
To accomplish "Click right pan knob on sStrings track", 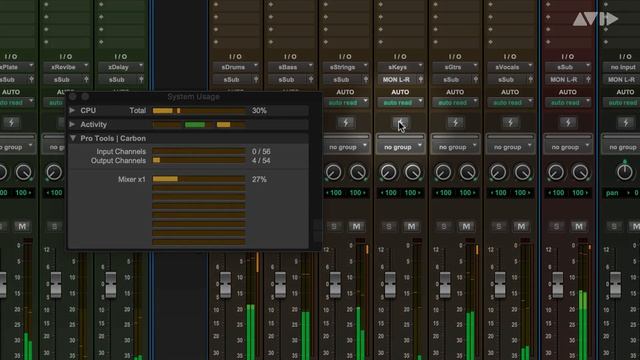I will (x=358, y=173).
